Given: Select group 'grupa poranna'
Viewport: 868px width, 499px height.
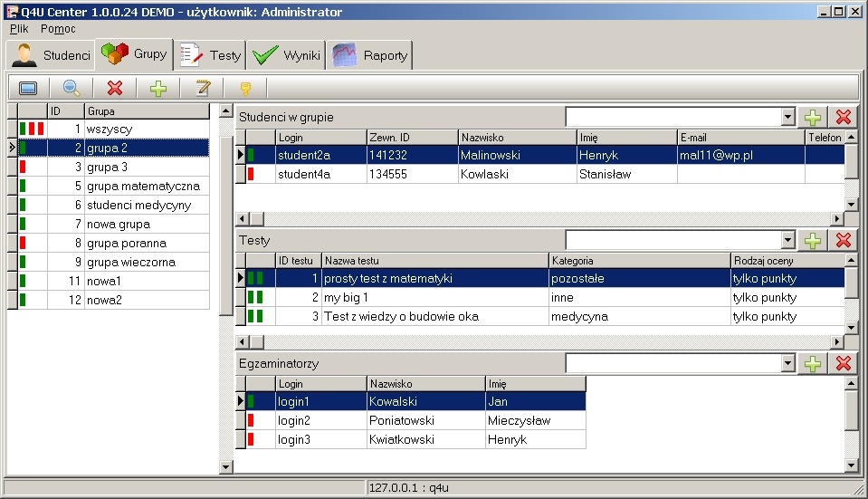Looking at the screenshot, I should [113, 243].
